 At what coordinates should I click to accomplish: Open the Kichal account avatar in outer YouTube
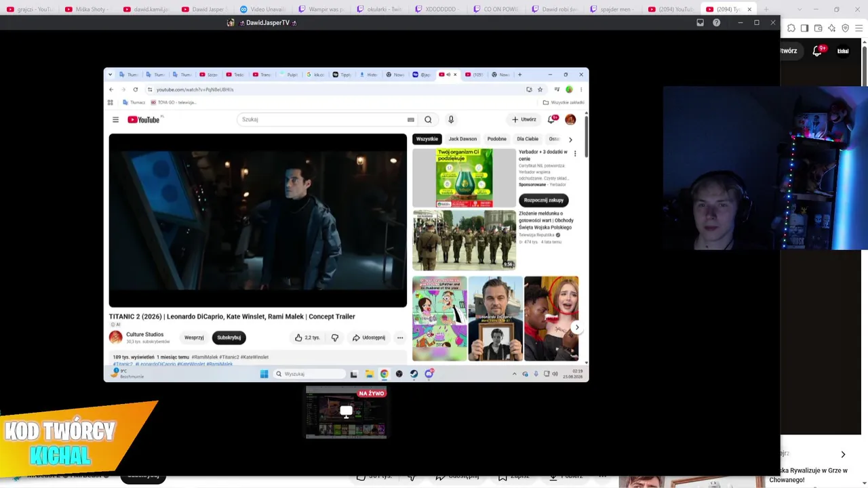coord(843,51)
